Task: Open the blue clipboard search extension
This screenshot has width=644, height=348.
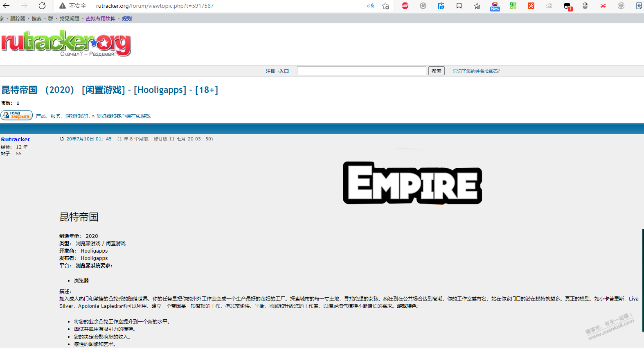Action: pos(441,6)
